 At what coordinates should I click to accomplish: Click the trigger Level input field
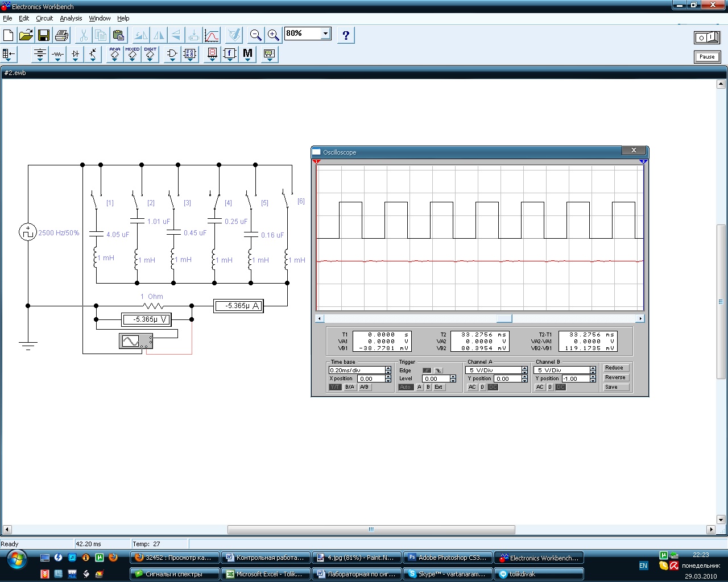point(436,379)
